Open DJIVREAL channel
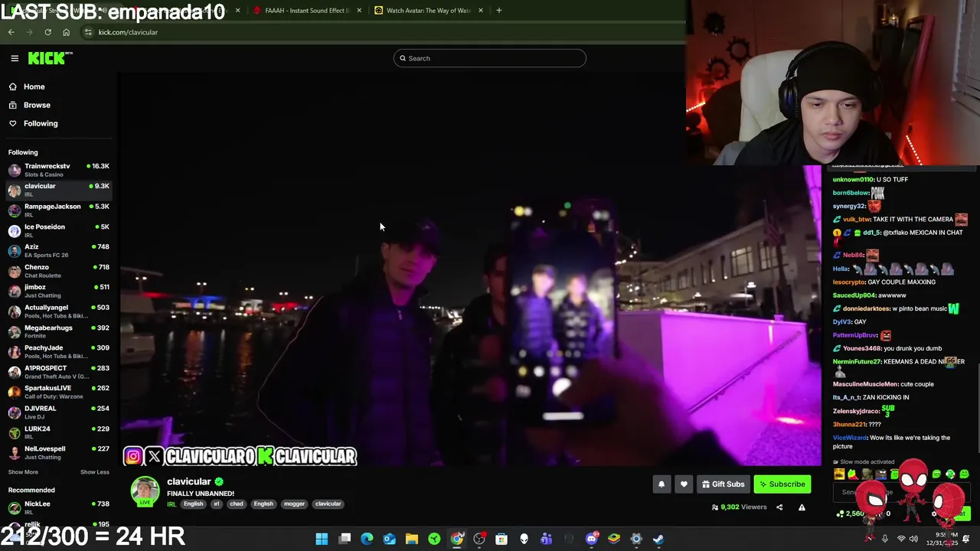Viewport: 980px width, 551px height. [58, 412]
